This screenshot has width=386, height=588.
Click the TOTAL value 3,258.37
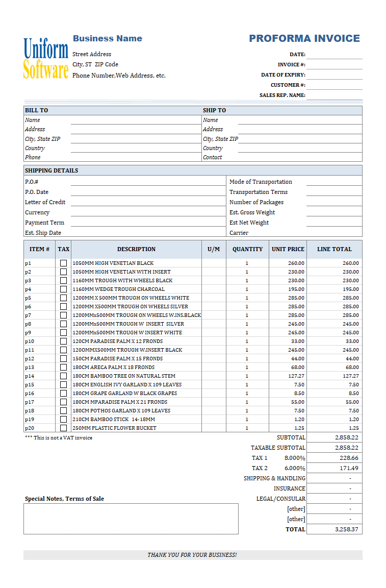pos(347,529)
